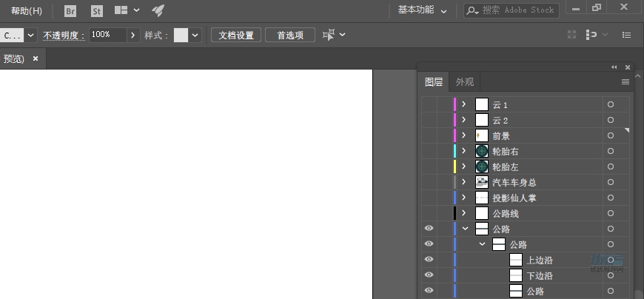
Task: Hide the top-level 公路 layer via its eye icon
Action: (429, 229)
